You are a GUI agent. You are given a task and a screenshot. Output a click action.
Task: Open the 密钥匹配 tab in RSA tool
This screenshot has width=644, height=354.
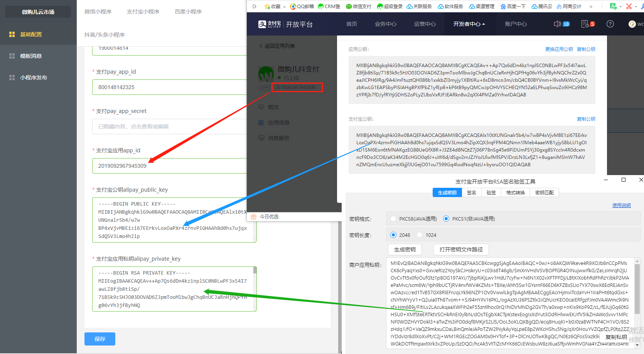tap(545, 192)
